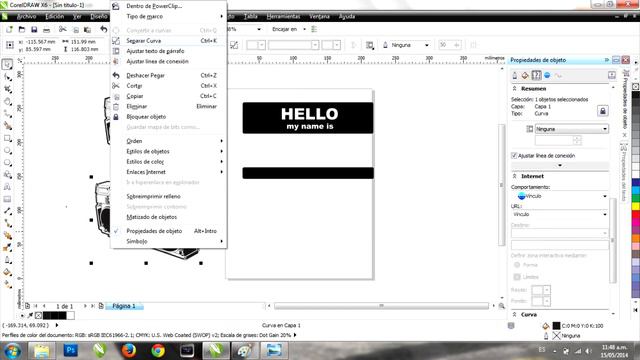Image resolution: width=640 pixels, height=360 pixels.
Task: Select the Pick tool in the toolbox
Action: (7, 64)
